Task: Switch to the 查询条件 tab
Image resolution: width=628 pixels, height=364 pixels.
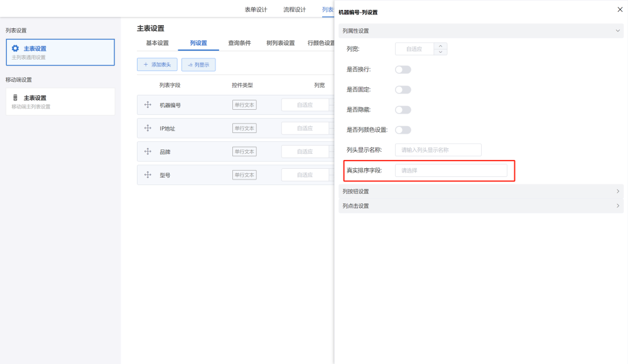Action: 239,43
